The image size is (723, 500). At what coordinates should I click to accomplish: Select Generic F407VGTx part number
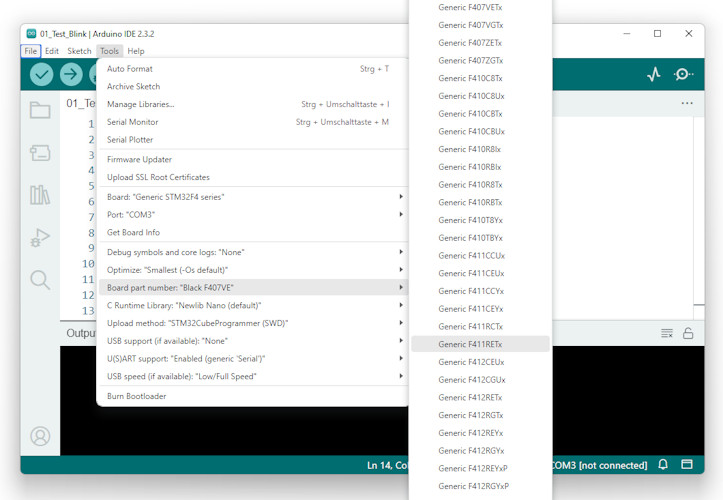tap(480, 25)
